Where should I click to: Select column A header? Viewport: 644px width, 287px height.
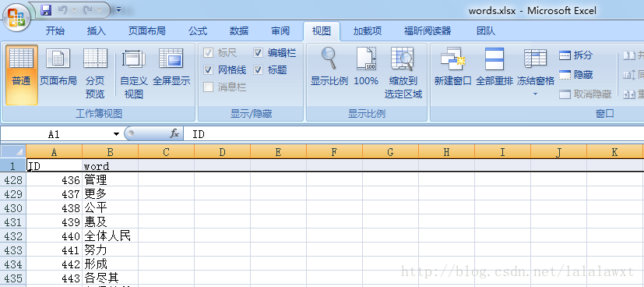55,152
